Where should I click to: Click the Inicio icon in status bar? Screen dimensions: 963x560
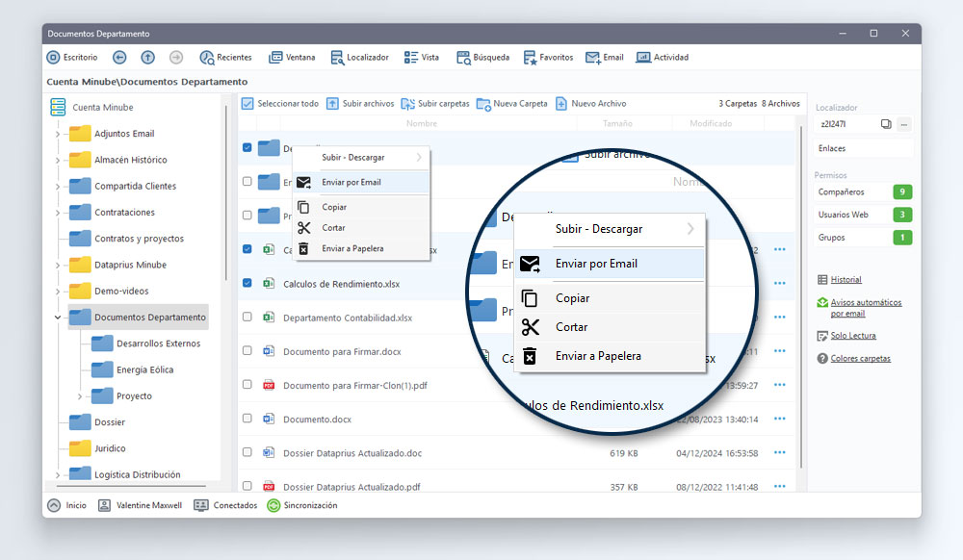click(x=54, y=505)
